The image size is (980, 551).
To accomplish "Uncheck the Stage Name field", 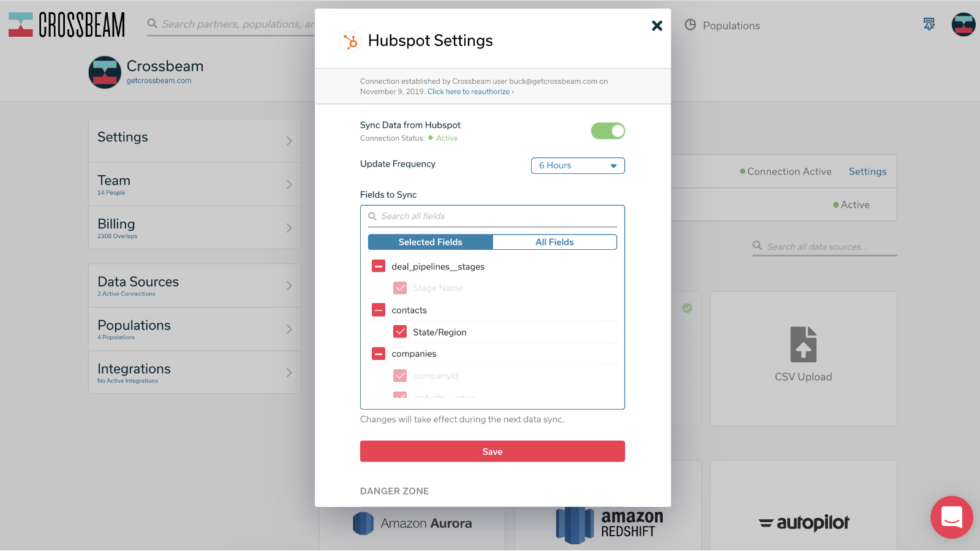I will (x=400, y=288).
